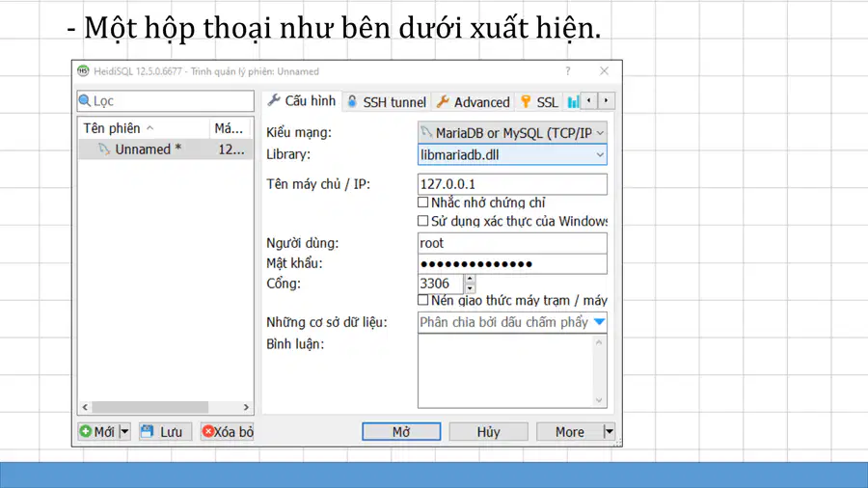Click the HeidiSQL logo icon in title bar
This screenshot has height=488, width=868.
(83, 70)
